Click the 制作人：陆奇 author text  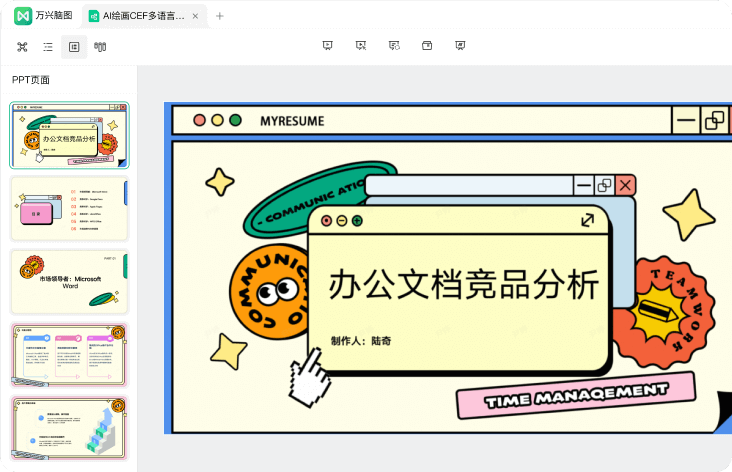(x=361, y=341)
